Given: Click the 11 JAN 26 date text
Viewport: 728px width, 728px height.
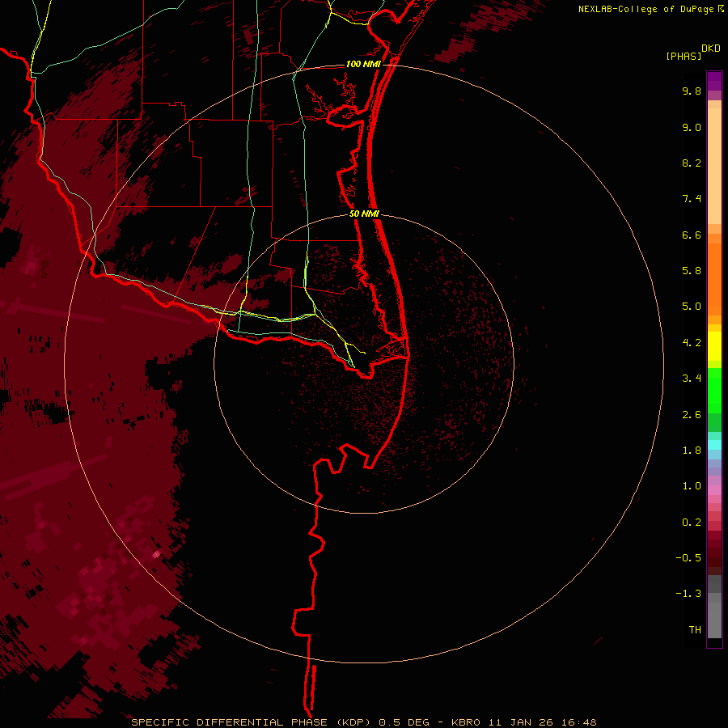Looking at the screenshot, I should [523, 722].
